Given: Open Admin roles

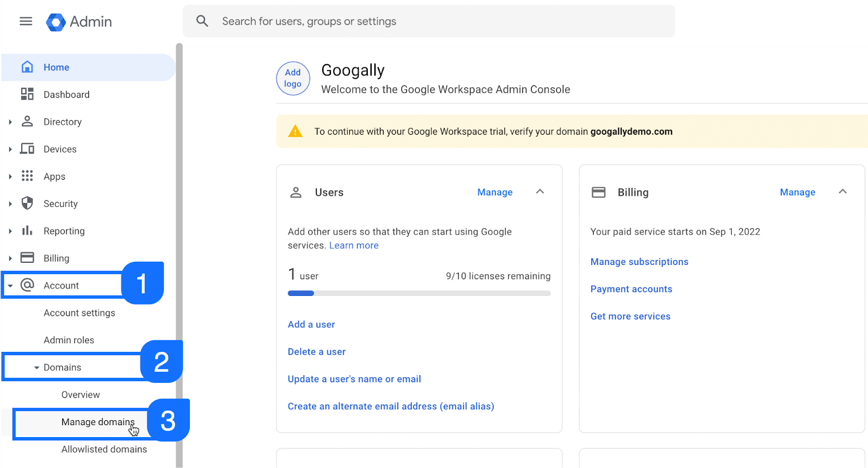Looking at the screenshot, I should point(69,340).
